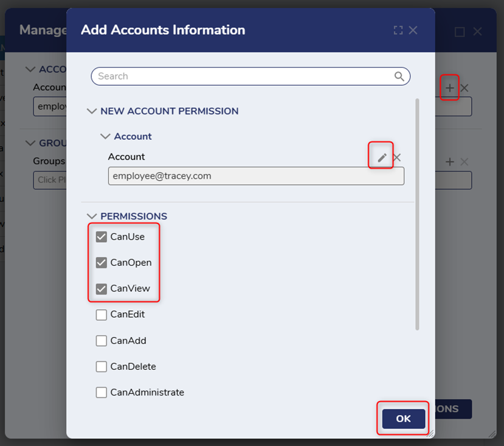Viewport: 504px width, 446px height.
Task: Close the Add Accounts Information dialog
Action: (413, 30)
